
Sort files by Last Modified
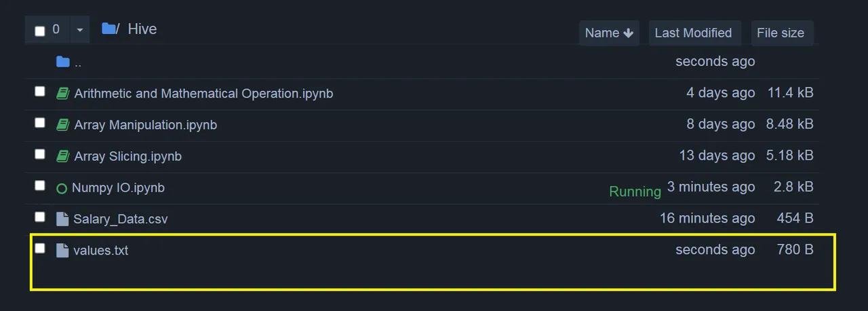pyautogui.click(x=693, y=33)
